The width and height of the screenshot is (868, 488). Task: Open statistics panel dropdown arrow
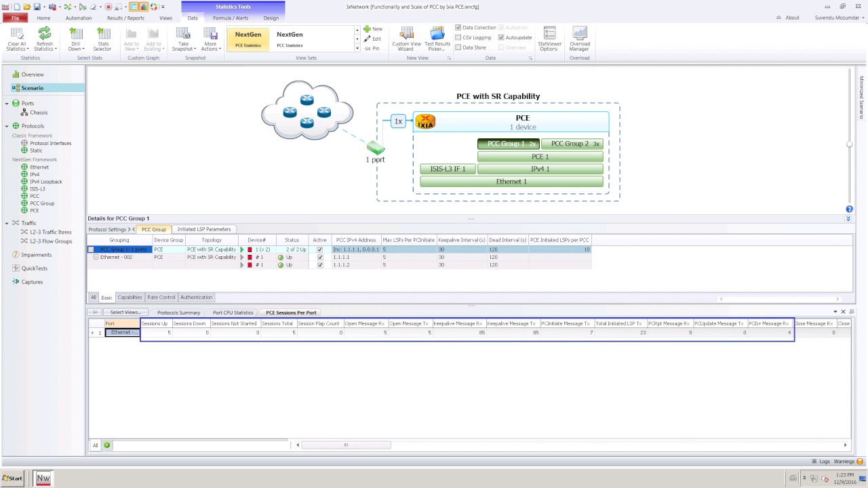point(835,312)
